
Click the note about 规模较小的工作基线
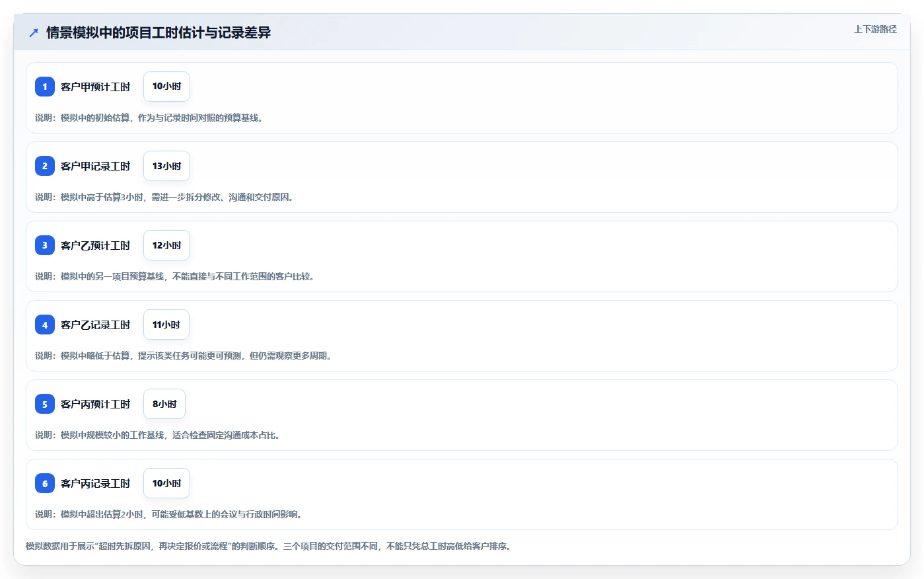pyautogui.click(x=159, y=435)
